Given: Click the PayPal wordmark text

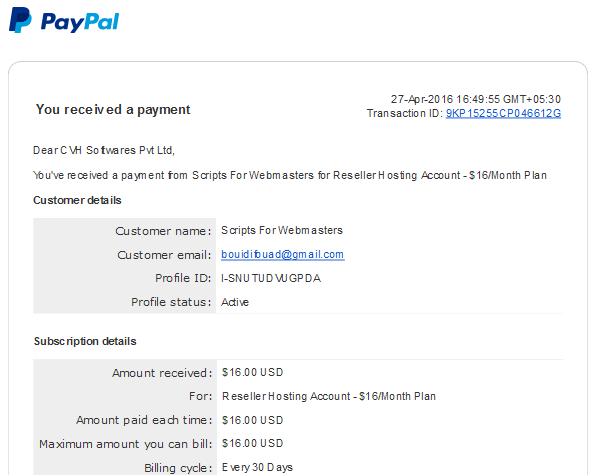Looking at the screenshot, I should click(80, 22).
